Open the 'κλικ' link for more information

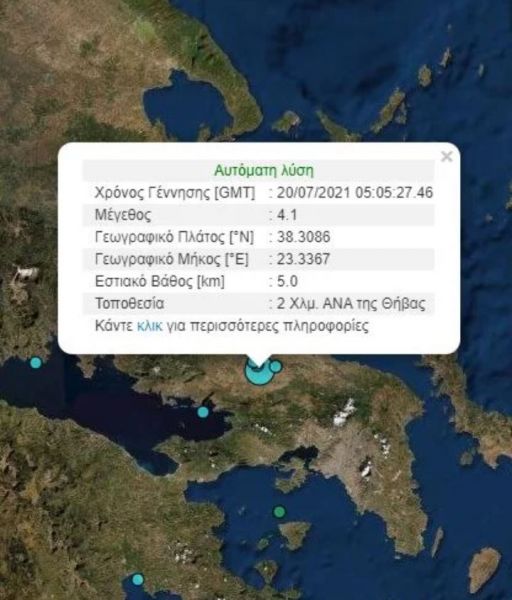point(150,326)
